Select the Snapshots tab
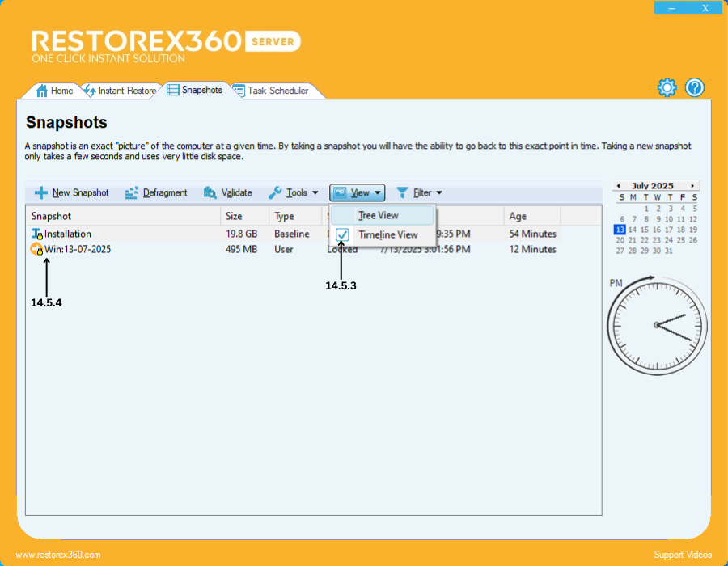 (x=195, y=90)
